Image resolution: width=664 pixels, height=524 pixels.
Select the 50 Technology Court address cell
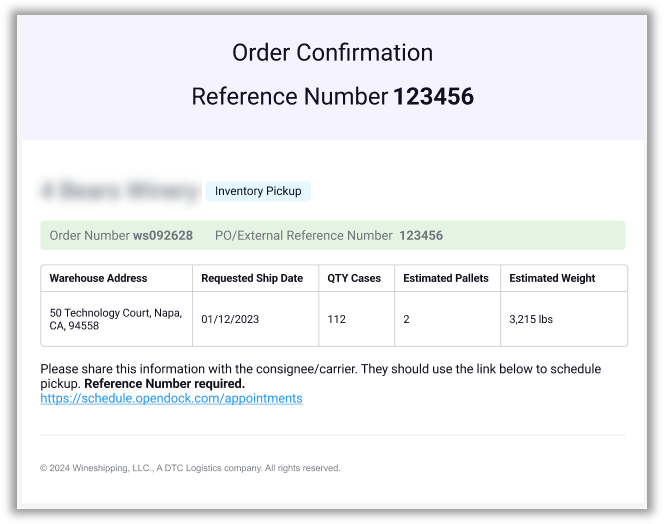tap(115, 319)
